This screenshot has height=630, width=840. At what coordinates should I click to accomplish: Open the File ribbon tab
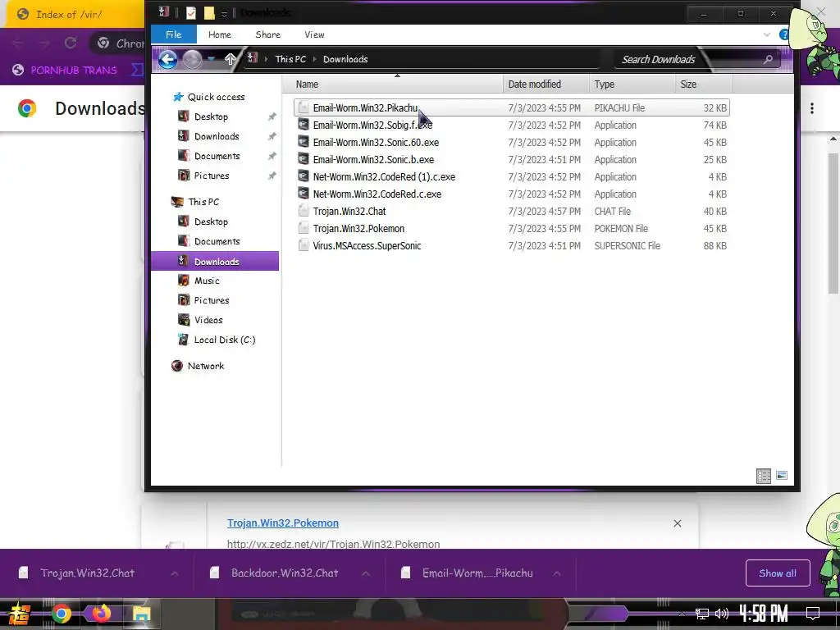tap(174, 34)
